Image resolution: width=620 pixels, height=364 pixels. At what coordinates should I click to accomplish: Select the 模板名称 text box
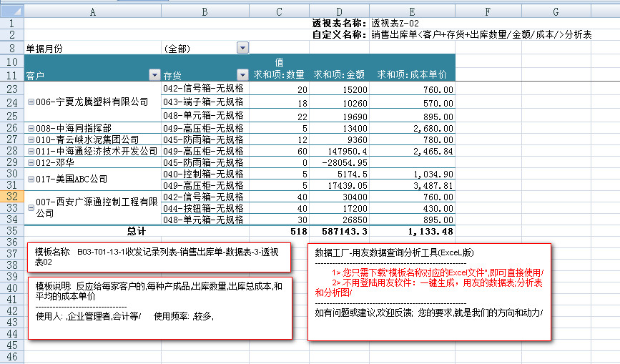tap(159, 257)
